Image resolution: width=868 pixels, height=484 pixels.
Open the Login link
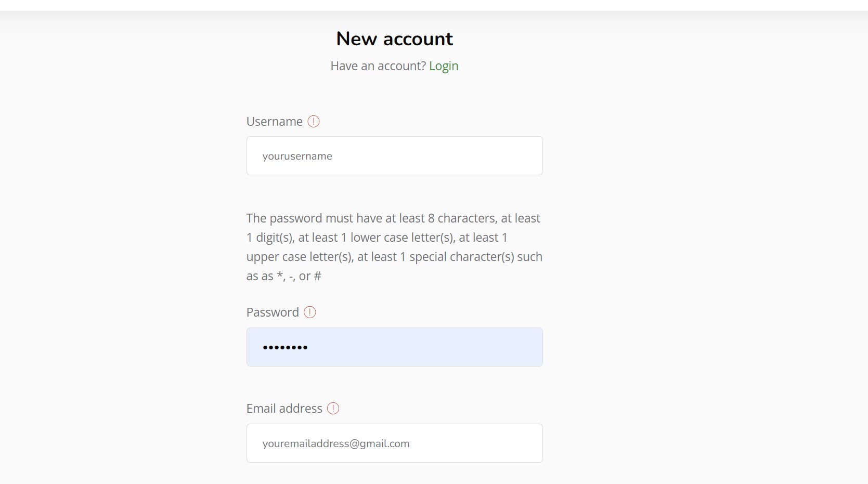(x=444, y=66)
